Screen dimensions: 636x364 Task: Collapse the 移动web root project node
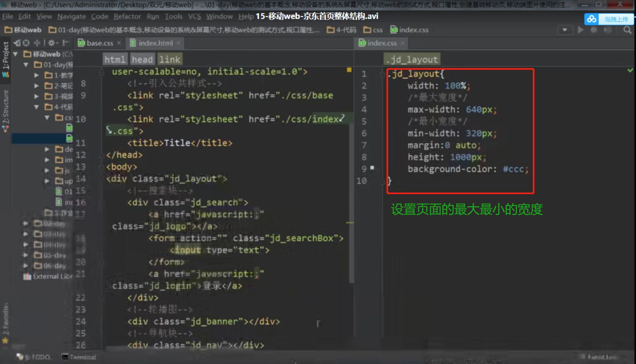(x=16, y=54)
